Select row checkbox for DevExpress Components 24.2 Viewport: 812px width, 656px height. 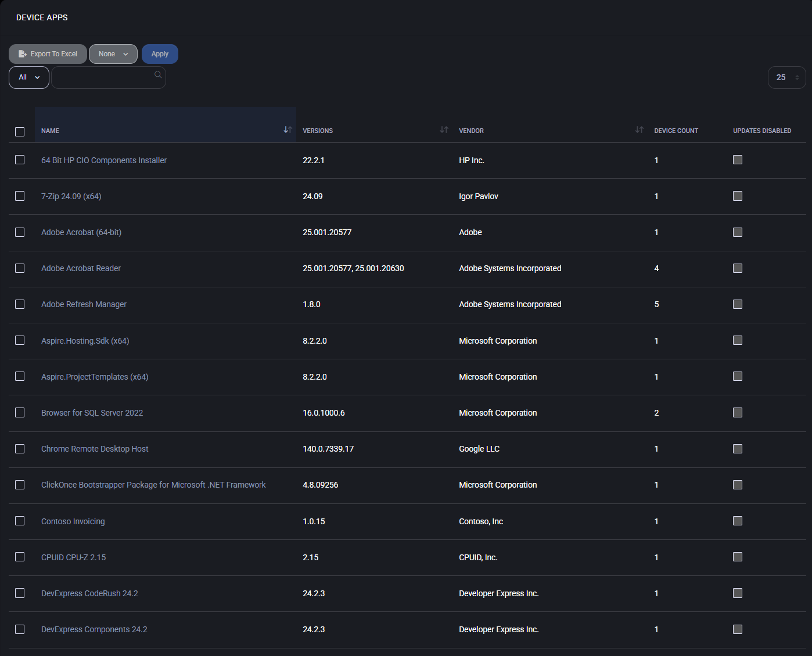tap(20, 629)
